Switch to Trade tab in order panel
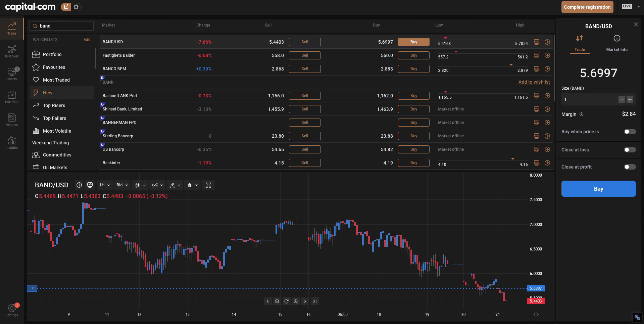The image size is (644, 324). [580, 43]
